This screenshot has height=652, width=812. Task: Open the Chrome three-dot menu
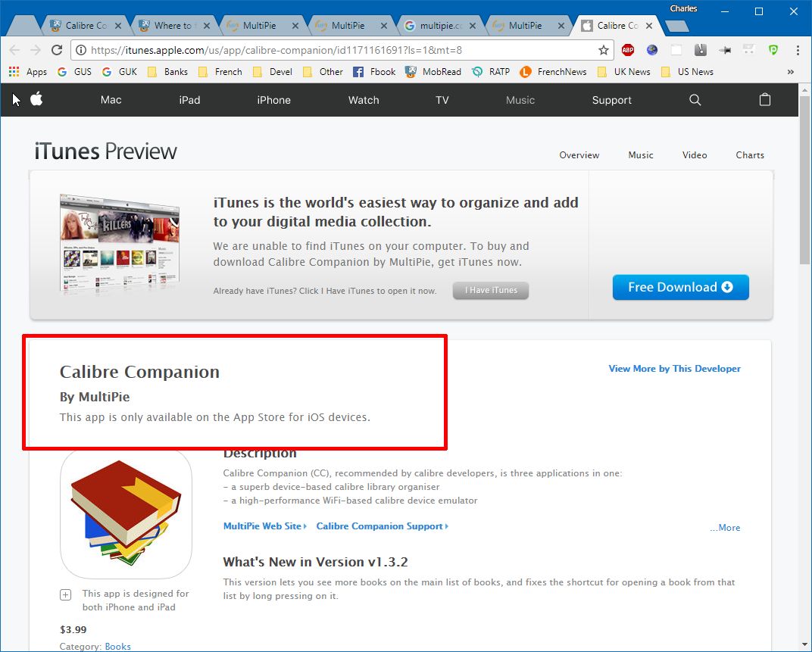(798, 50)
